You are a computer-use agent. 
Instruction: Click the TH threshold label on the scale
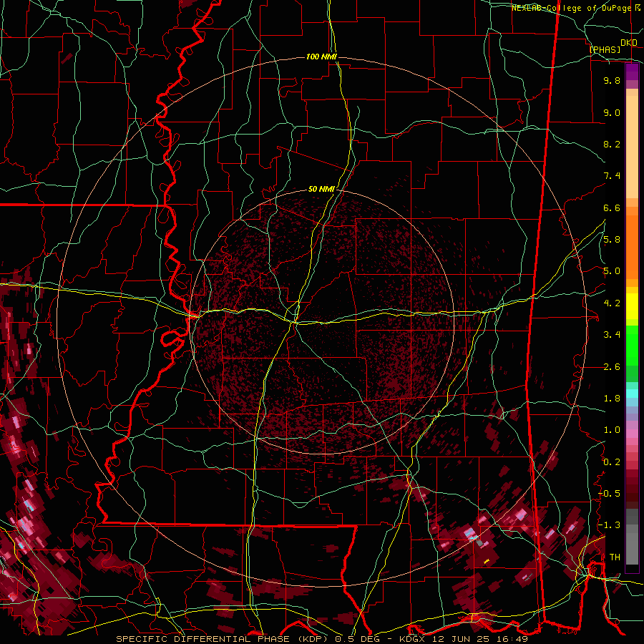(615, 557)
